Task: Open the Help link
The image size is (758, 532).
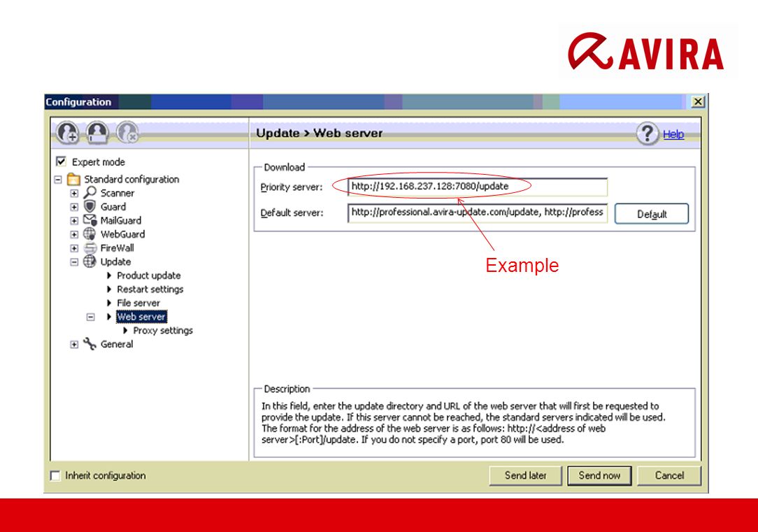Action: point(673,134)
